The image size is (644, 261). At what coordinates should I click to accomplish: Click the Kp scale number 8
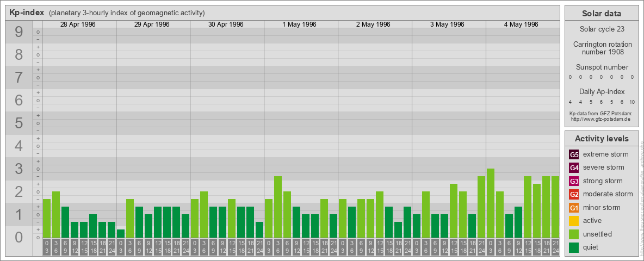19,54
